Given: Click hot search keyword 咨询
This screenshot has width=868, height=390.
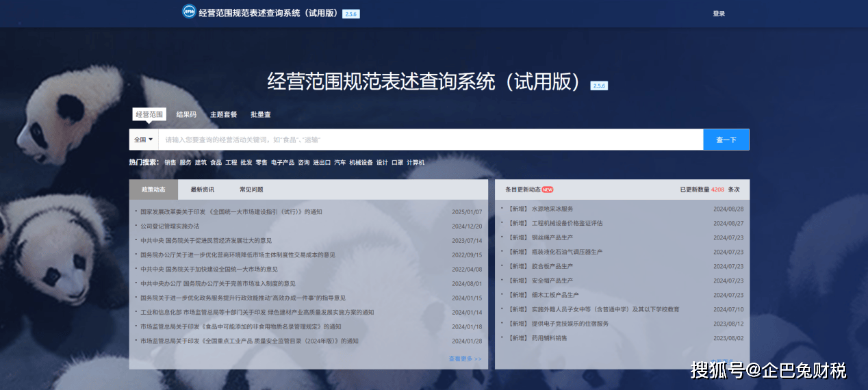Looking at the screenshot, I should pos(303,163).
